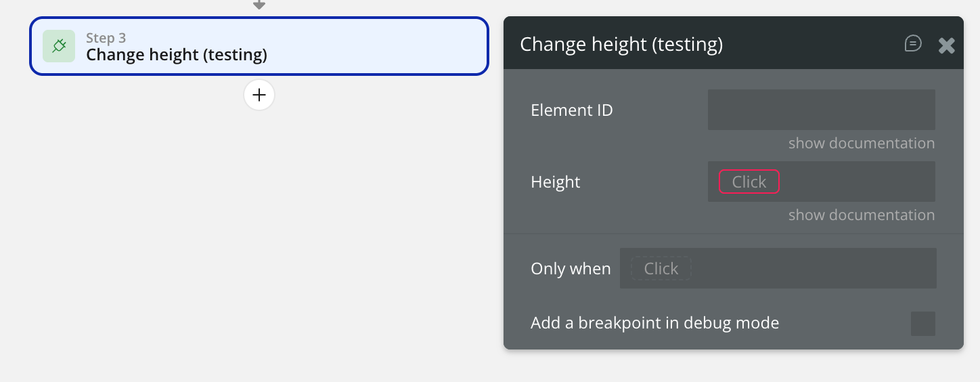The width and height of the screenshot is (980, 382).
Task: Click the red-outlined Height "Click" placeholder
Action: (x=749, y=182)
